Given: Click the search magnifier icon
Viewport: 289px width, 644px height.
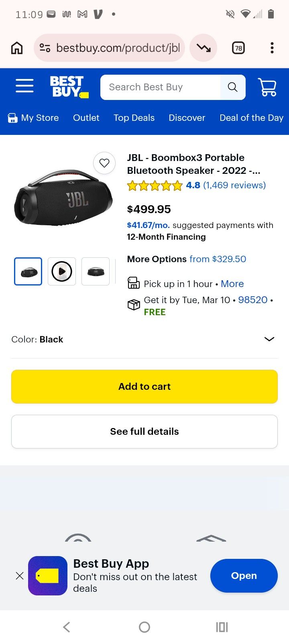Looking at the screenshot, I should click(x=232, y=87).
